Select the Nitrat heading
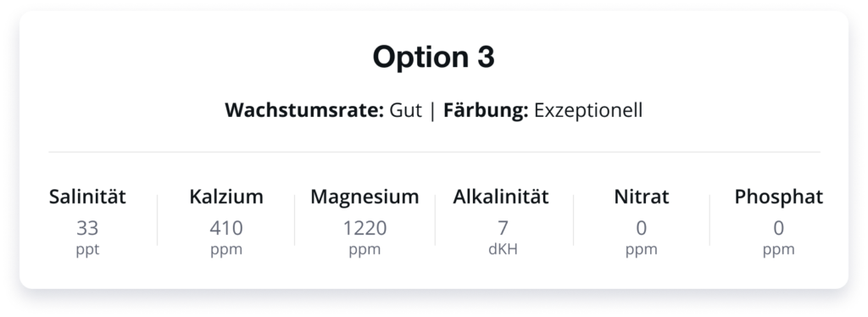This screenshot has height=317, width=868. (x=641, y=197)
